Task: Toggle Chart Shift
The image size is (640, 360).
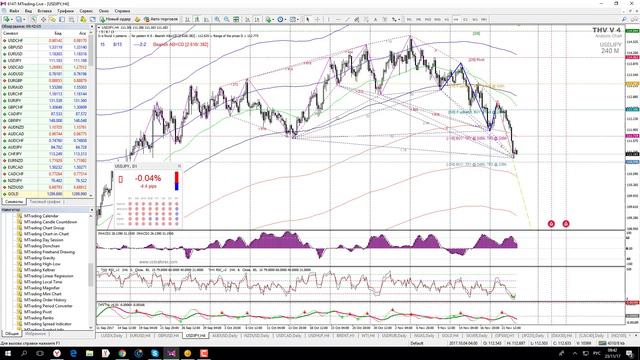Action: (x=257, y=19)
